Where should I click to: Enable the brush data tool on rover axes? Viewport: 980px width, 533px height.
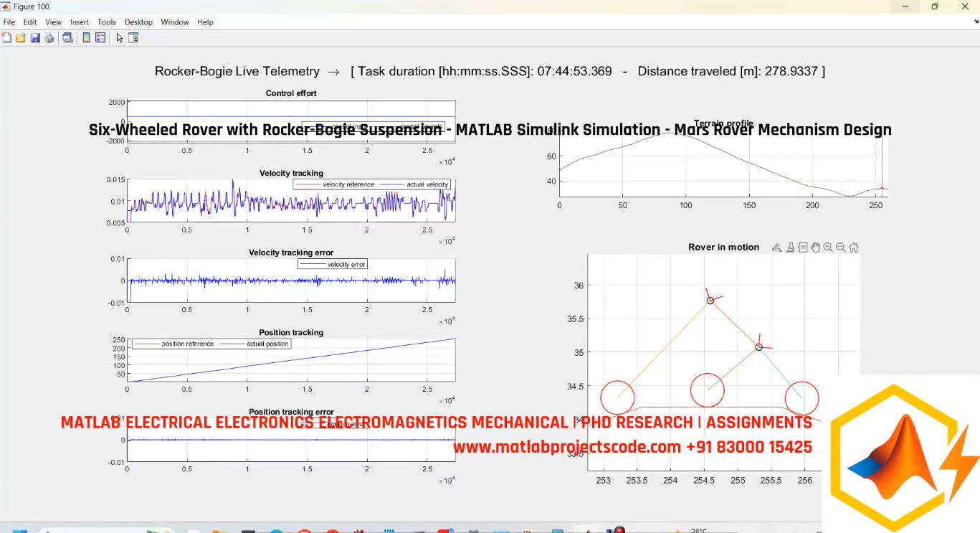790,247
